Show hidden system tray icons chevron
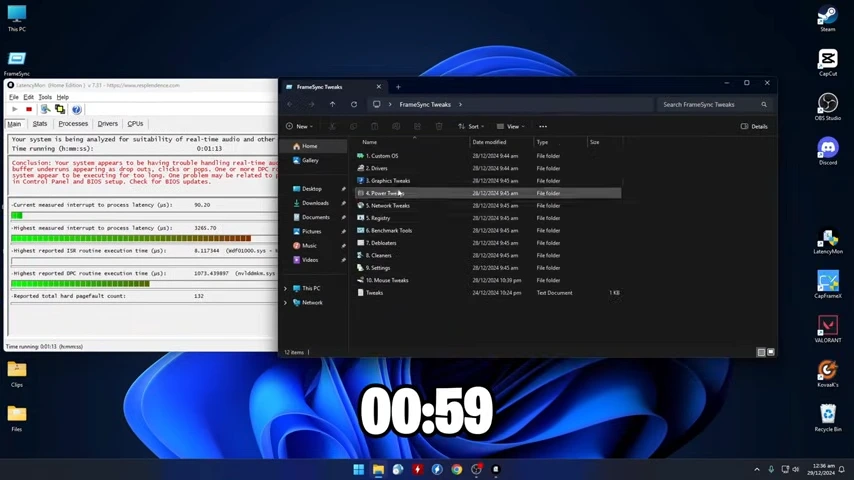The width and height of the screenshot is (854, 480). click(x=757, y=469)
